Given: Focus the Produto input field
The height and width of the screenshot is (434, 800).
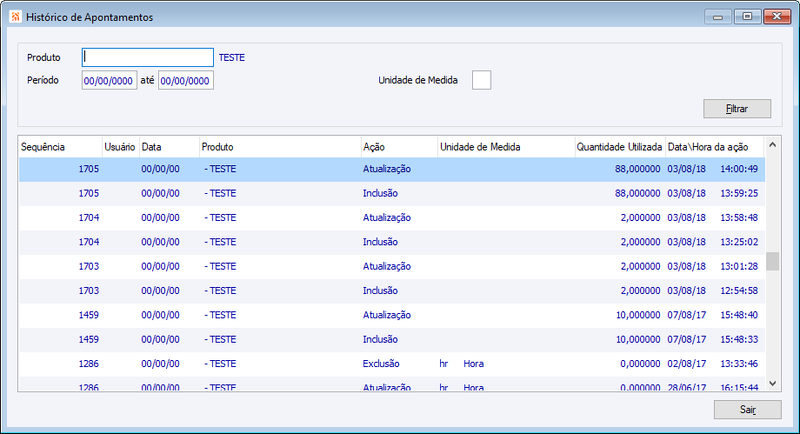Looking at the screenshot, I should pyautogui.click(x=147, y=58).
